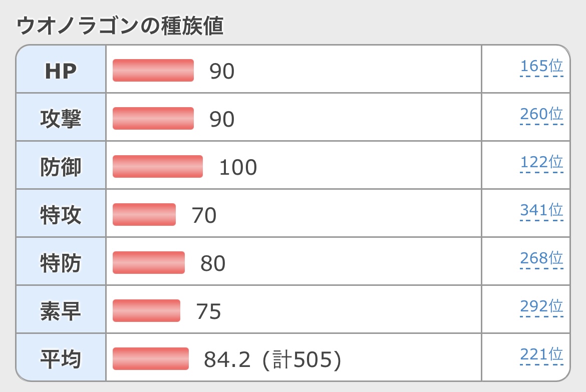Select the 特防 row header cell
This screenshot has height=392, width=586.
(x=61, y=263)
